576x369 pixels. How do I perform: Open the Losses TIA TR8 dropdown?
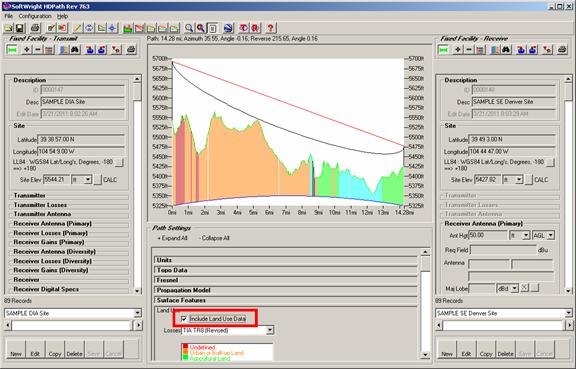[x=270, y=330]
